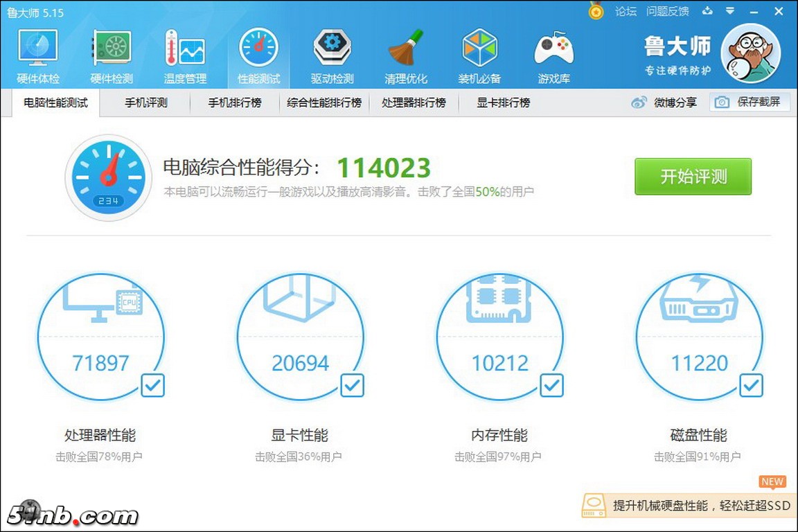Screen dimensions: 798x532
Task: Click the SSD promotion banner at bottom
Action: pos(689,506)
